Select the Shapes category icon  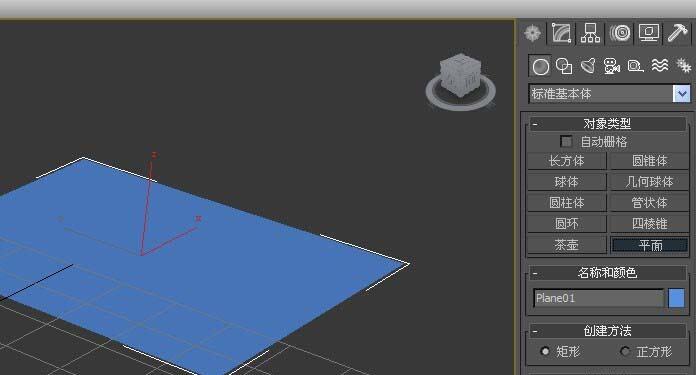pos(564,67)
